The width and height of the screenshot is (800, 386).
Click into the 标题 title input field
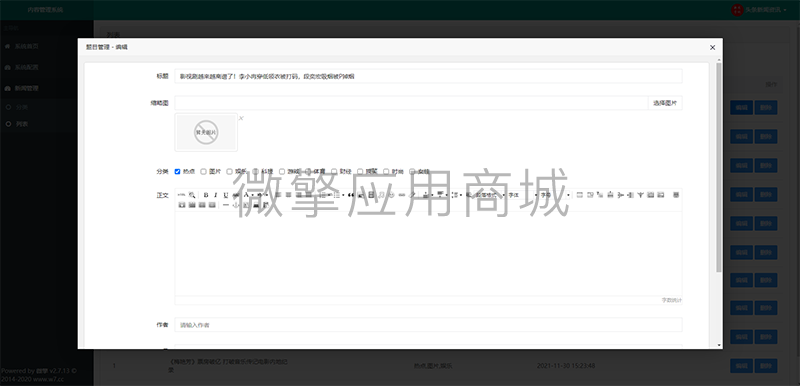(x=428, y=76)
